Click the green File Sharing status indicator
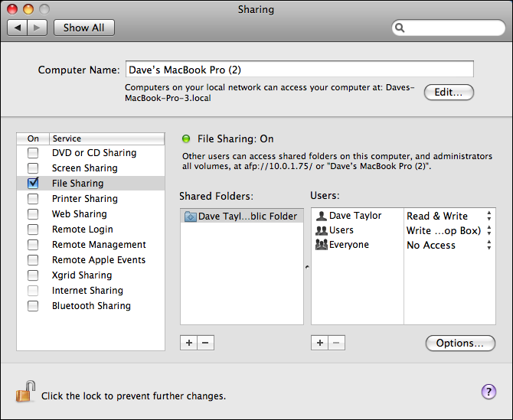The width and height of the screenshot is (513, 420). coord(186,139)
